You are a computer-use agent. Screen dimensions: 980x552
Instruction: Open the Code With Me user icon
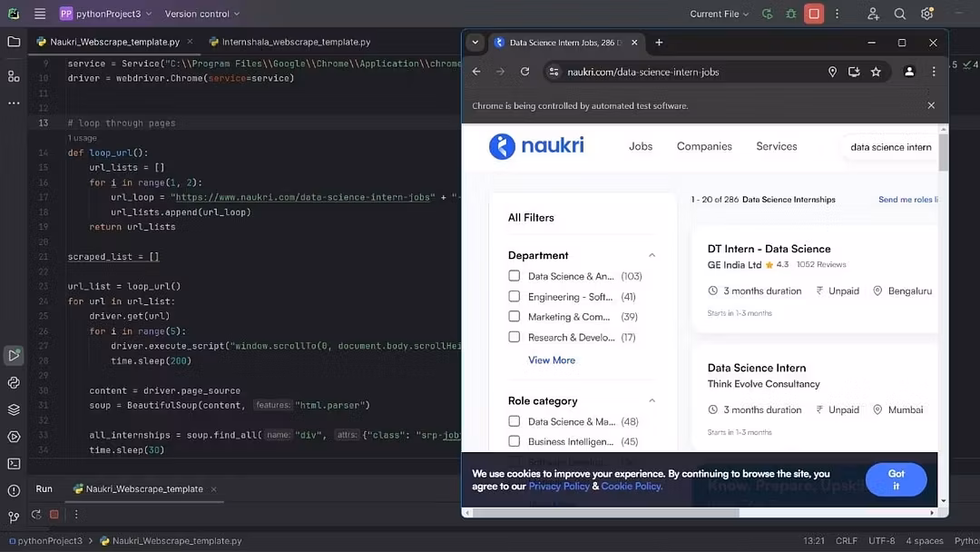click(873, 14)
